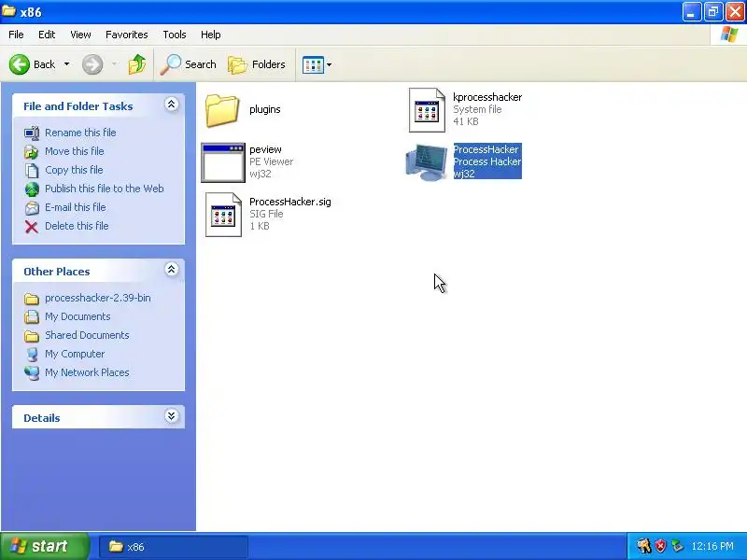Select the ProcessHacker.sig file icon
Screen dimensions: 747x560
pyautogui.click(x=223, y=215)
